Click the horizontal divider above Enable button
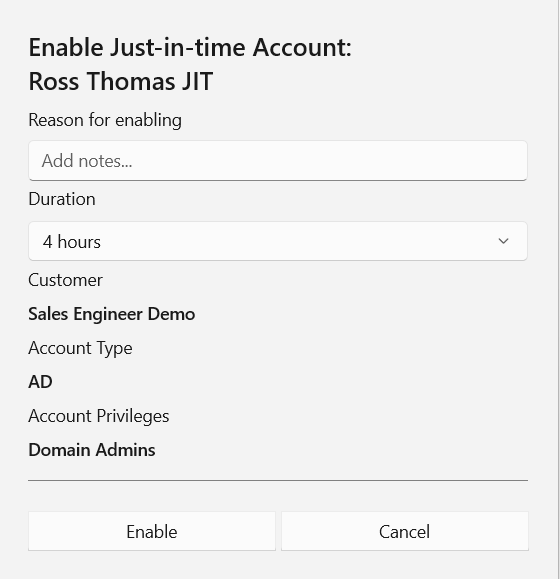560x579 pixels. pos(278,480)
